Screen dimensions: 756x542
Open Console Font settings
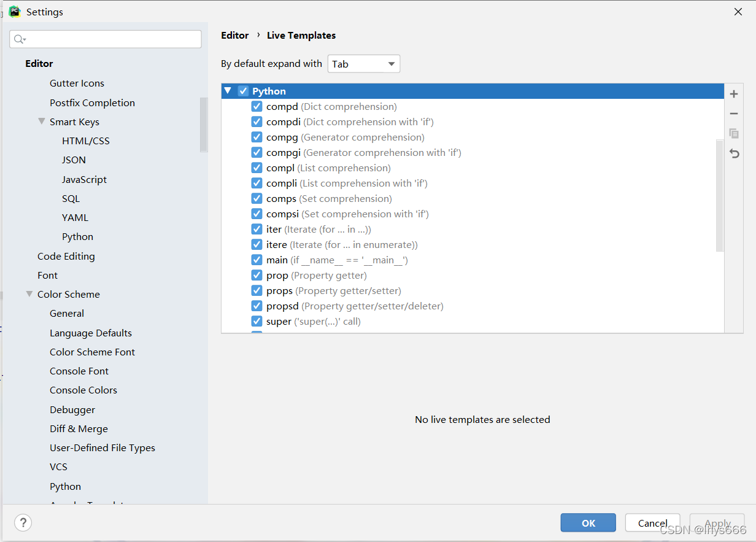pos(79,371)
